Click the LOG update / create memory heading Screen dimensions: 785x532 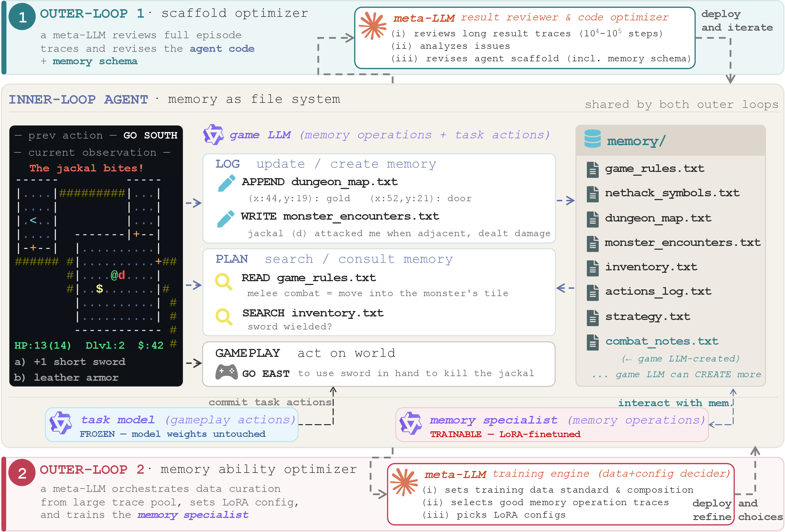[x=326, y=164]
